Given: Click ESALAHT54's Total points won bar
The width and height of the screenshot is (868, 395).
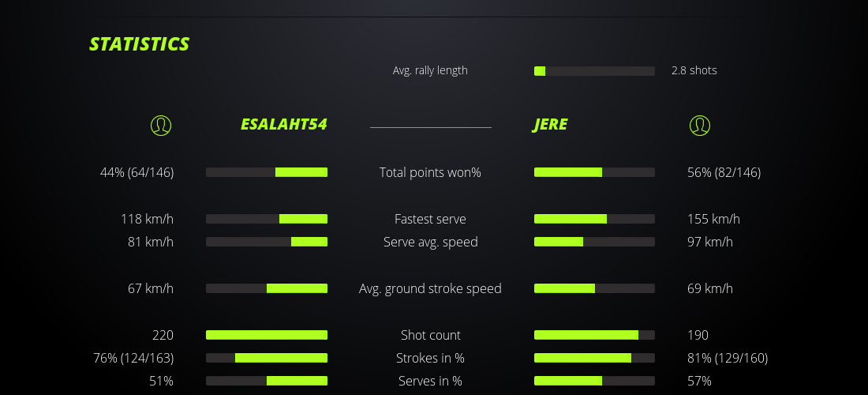Looking at the screenshot, I should pos(267,172).
